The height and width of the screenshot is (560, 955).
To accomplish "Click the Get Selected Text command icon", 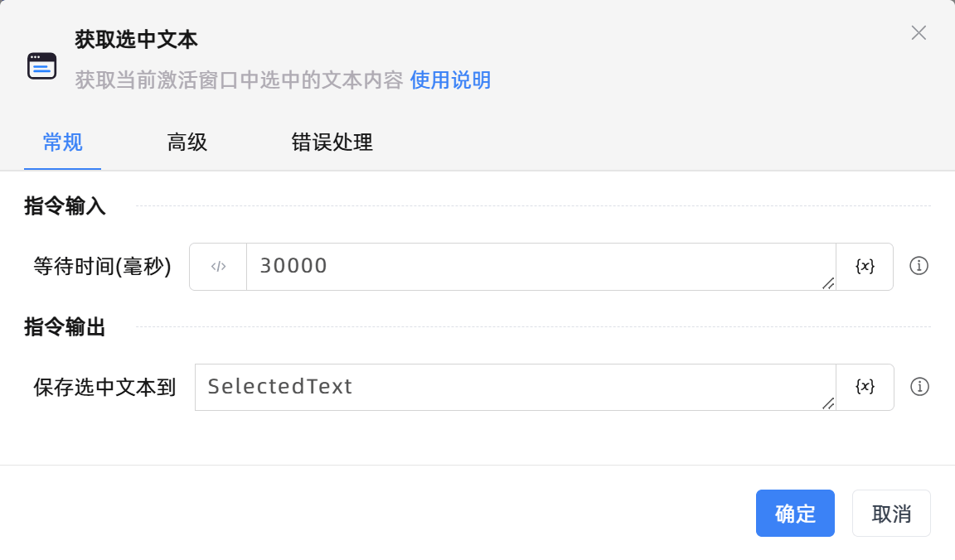I will click(41, 65).
